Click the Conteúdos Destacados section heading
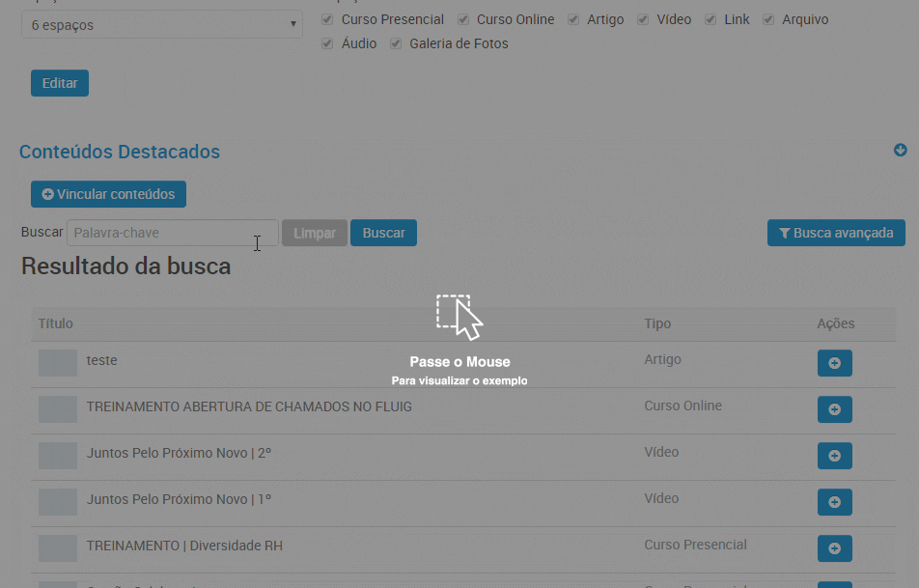This screenshot has width=919, height=588. (x=120, y=152)
